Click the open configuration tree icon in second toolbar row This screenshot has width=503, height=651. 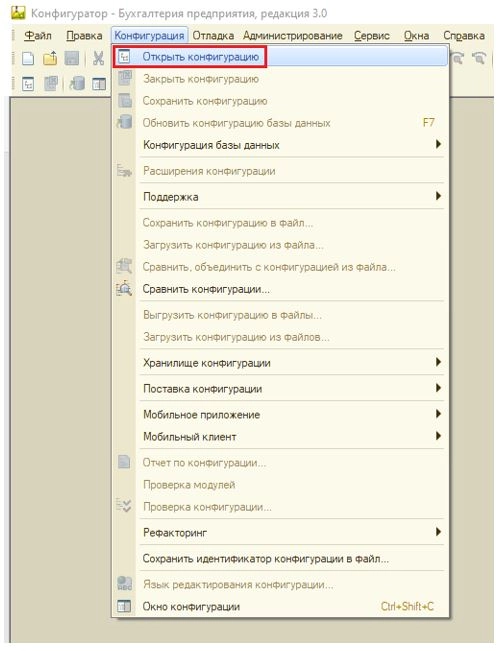click(x=28, y=84)
